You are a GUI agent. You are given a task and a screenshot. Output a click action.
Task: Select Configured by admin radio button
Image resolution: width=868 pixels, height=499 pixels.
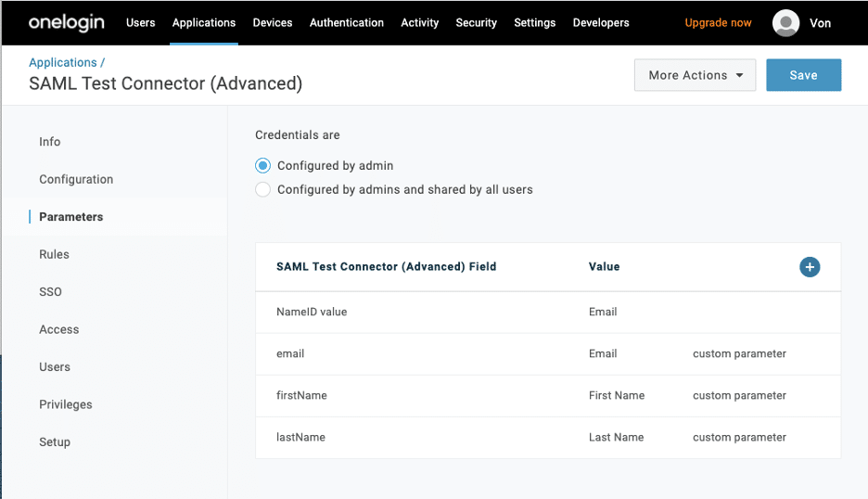tap(263, 166)
